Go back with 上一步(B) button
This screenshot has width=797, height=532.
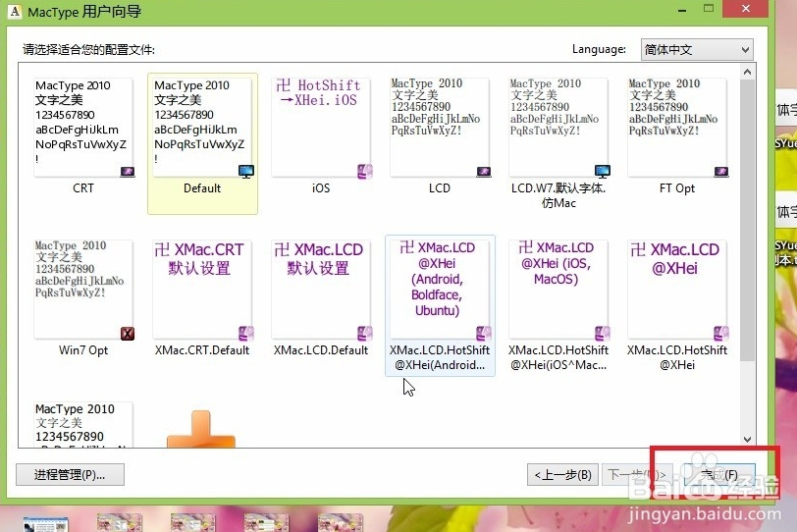click(x=562, y=475)
